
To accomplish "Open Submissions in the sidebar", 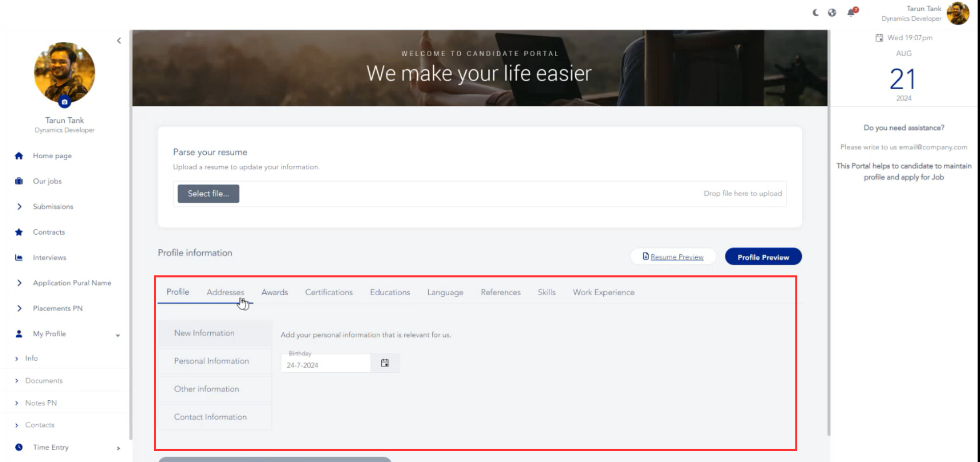I will [x=53, y=207].
